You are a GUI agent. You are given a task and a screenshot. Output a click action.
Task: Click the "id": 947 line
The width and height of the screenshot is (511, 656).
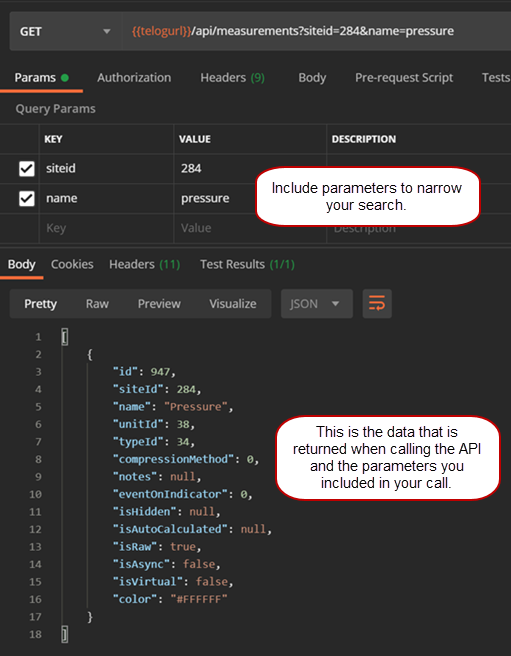pos(144,372)
